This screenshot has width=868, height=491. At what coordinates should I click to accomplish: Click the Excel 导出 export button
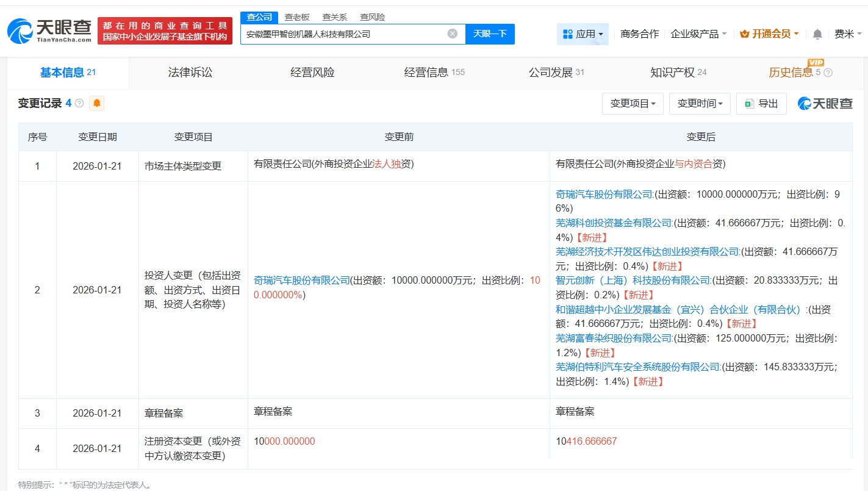point(761,104)
